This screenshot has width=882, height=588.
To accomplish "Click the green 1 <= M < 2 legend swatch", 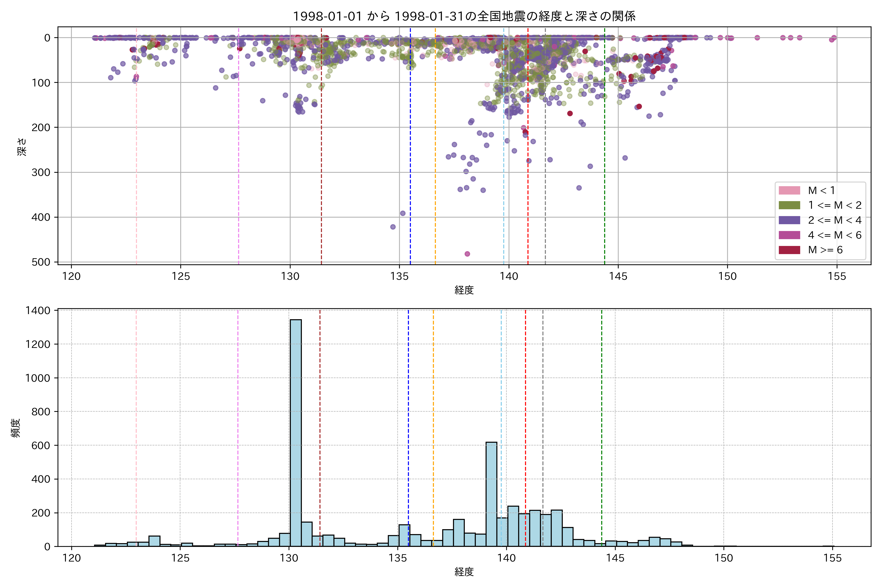I will coord(789,205).
